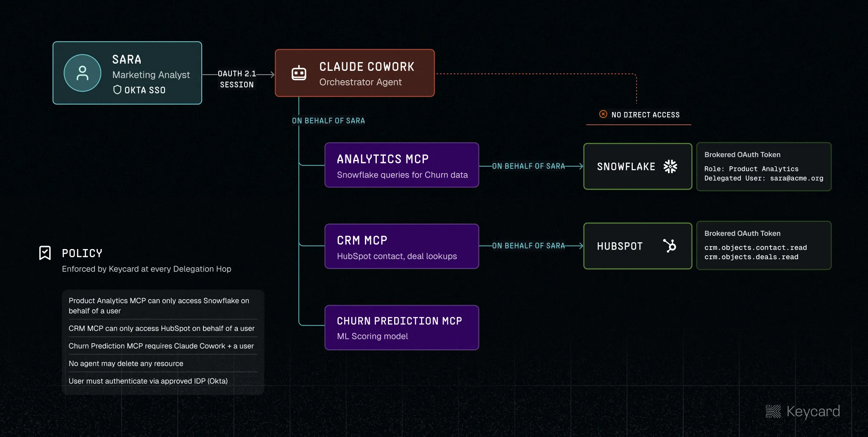Click the HubSpot logo icon
Image resolution: width=868 pixels, height=437 pixels.
pos(670,246)
